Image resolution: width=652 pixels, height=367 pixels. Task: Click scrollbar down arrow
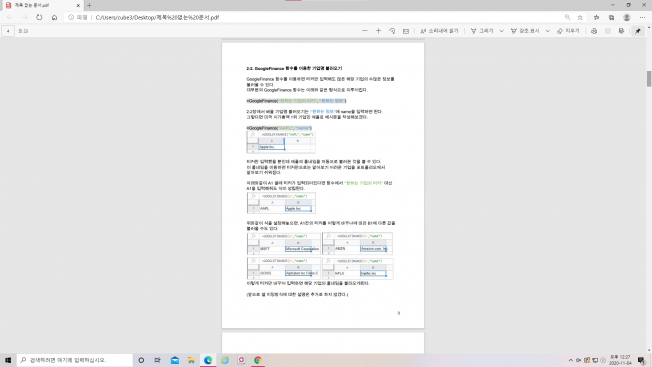click(x=649, y=350)
